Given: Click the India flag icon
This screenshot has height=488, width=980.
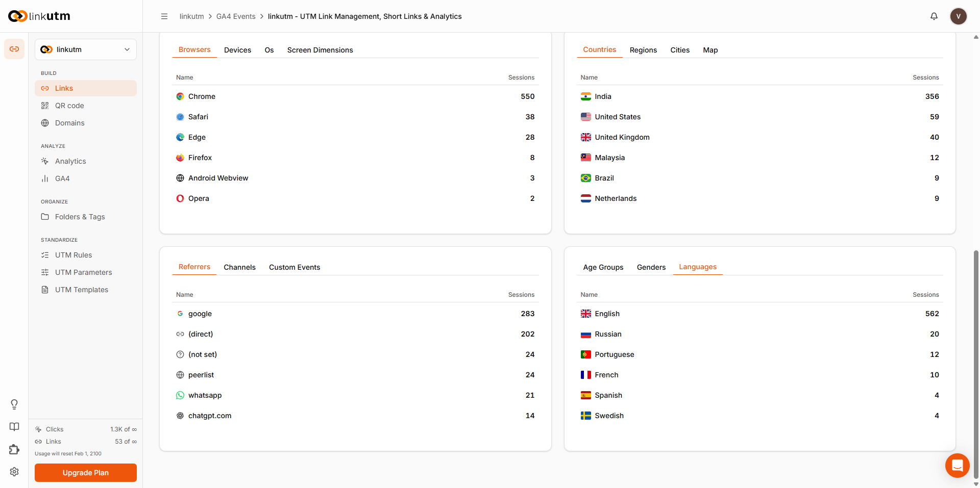Looking at the screenshot, I should [586, 96].
